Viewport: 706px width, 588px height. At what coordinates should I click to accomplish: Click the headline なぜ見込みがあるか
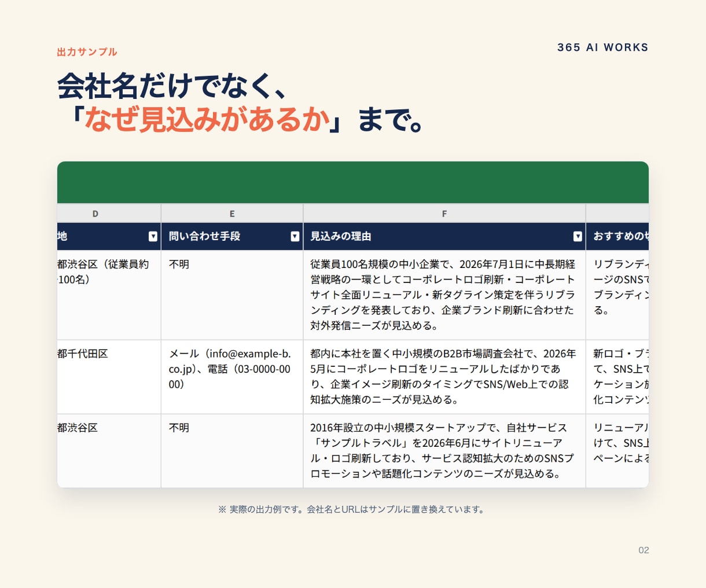(x=207, y=119)
